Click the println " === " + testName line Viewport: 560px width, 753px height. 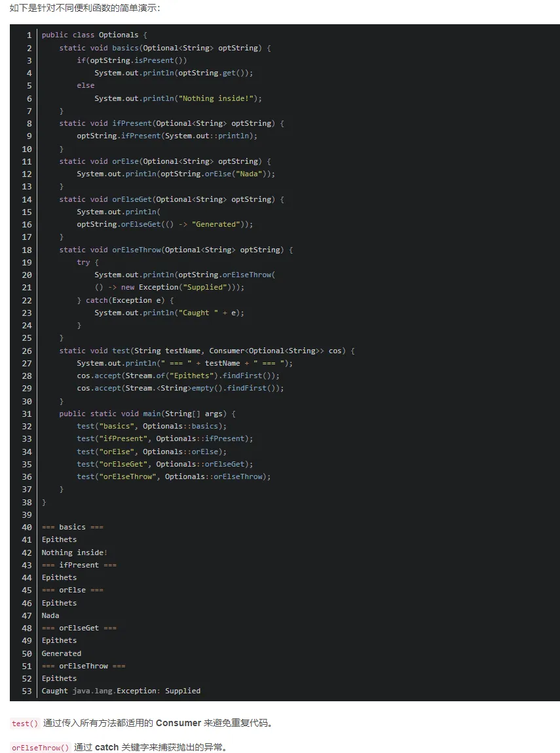pos(185,363)
